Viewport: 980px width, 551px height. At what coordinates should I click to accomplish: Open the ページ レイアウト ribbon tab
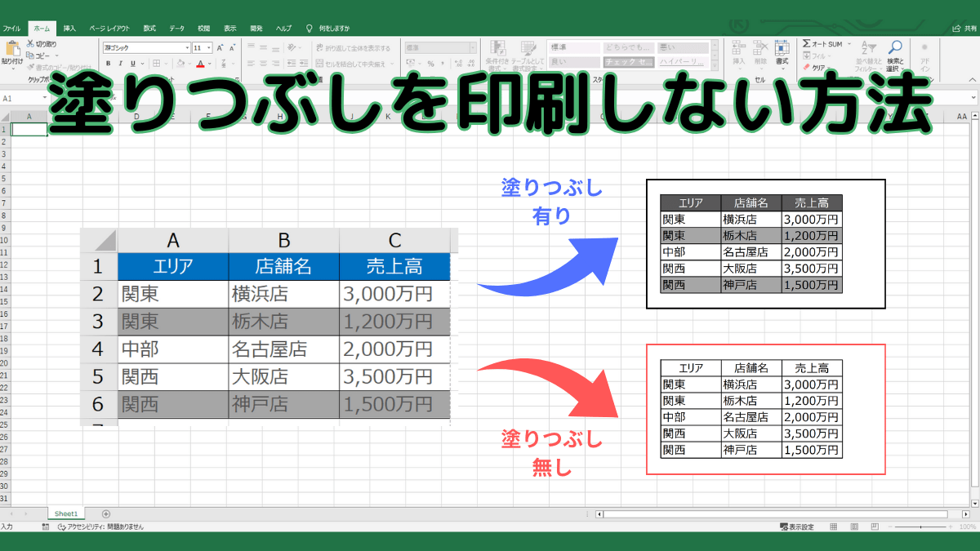click(x=109, y=29)
